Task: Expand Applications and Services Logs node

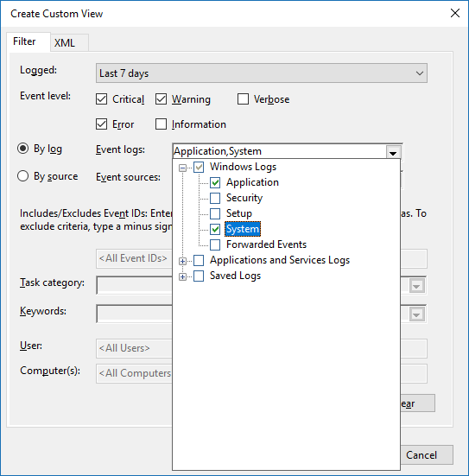Action: pos(182,261)
